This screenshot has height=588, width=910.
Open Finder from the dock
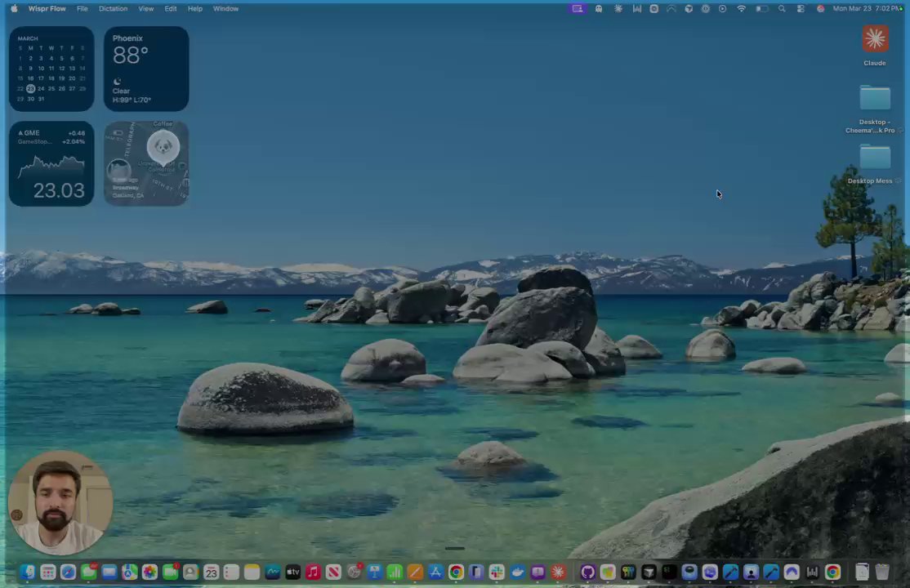coord(28,572)
